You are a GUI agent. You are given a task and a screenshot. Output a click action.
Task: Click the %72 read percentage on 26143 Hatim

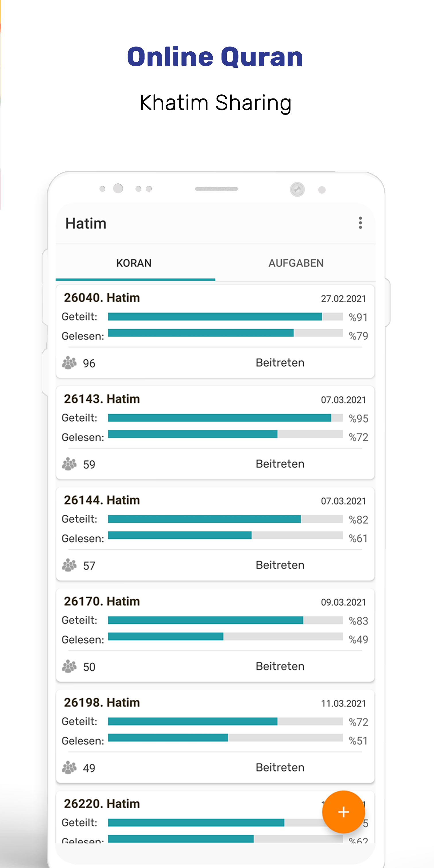[358, 437]
